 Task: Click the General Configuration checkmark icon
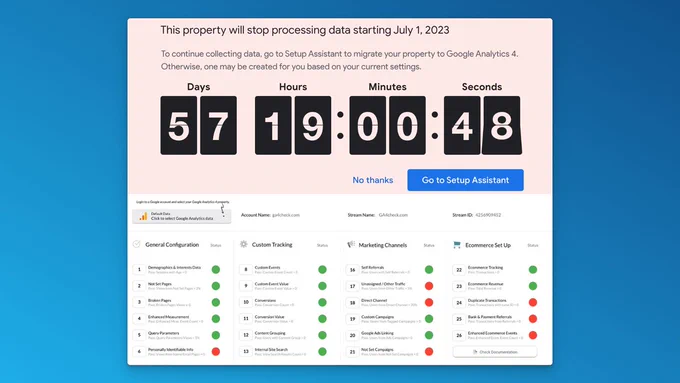(137, 244)
